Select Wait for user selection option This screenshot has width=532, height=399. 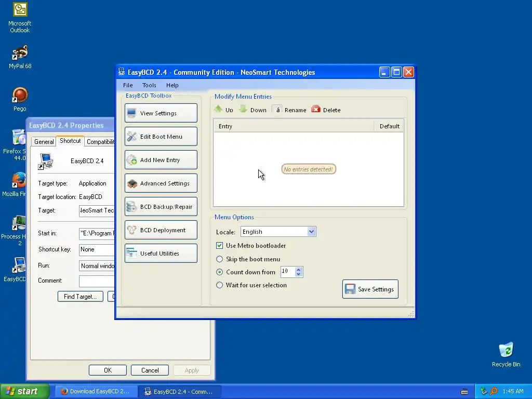[220, 285]
